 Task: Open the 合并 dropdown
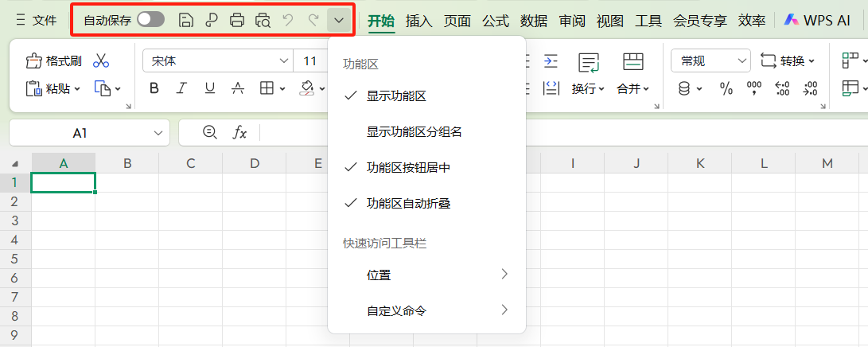633,88
